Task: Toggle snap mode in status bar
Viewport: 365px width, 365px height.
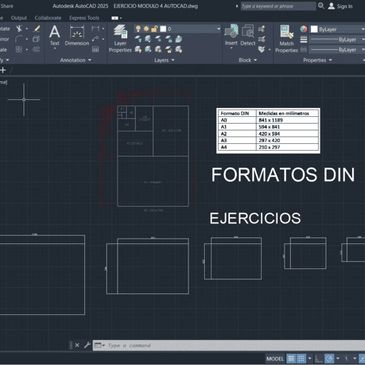Action: click(x=301, y=359)
